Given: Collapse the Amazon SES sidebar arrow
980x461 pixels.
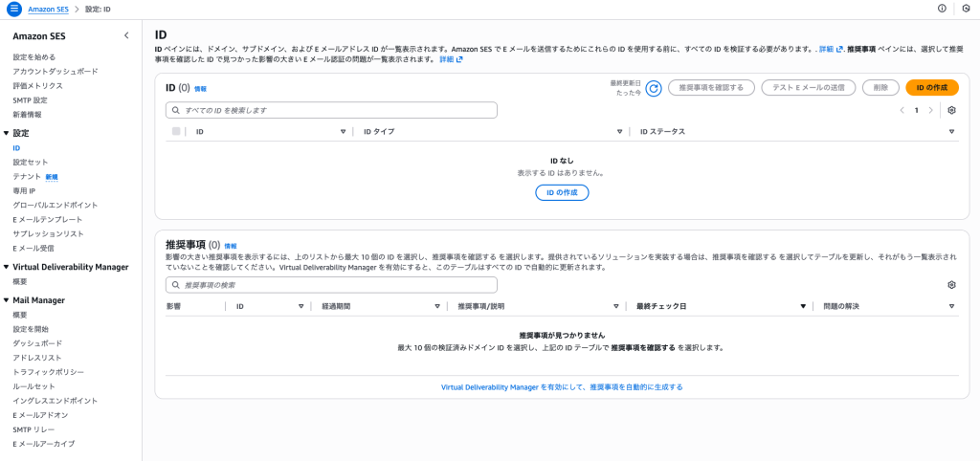Looking at the screenshot, I should pos(127,35).
